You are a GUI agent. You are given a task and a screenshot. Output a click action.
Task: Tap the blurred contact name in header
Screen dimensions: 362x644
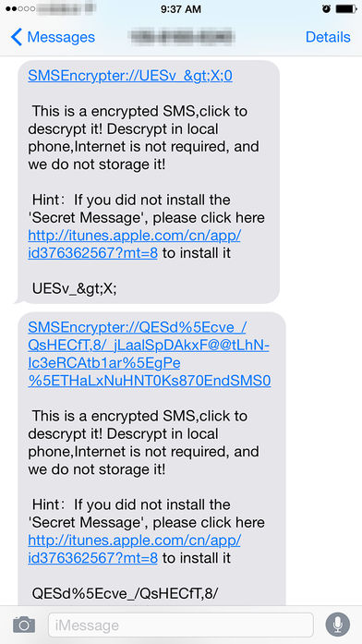point(181,37)
